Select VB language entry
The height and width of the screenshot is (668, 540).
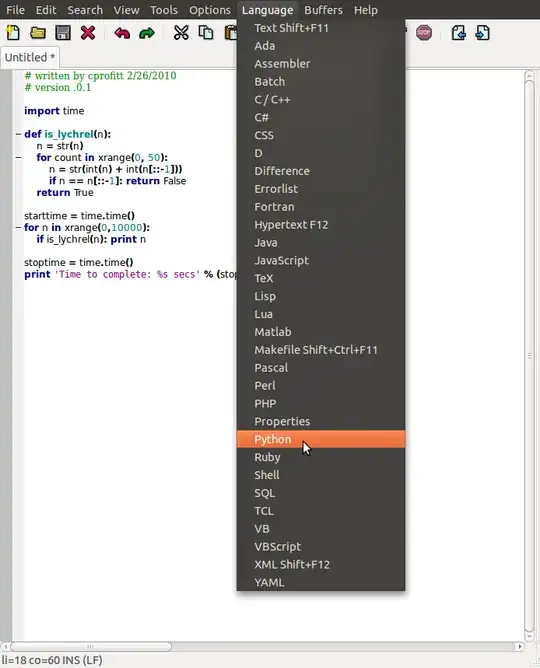click(321, 529)
